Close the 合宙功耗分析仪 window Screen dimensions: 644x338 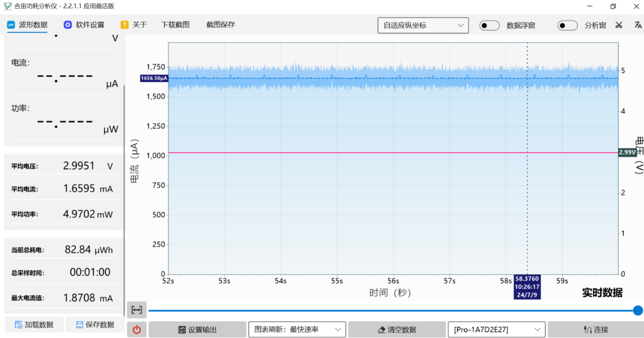click(636, 6)
